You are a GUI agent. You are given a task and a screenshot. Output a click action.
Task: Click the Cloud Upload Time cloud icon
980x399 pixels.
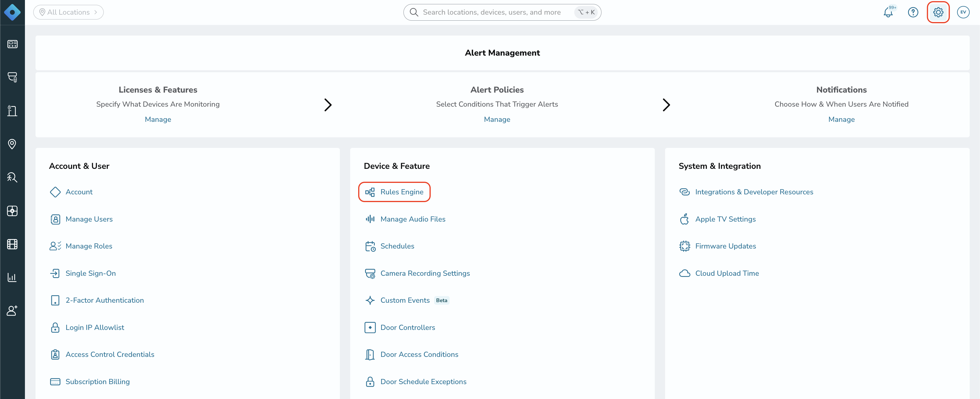684,273
